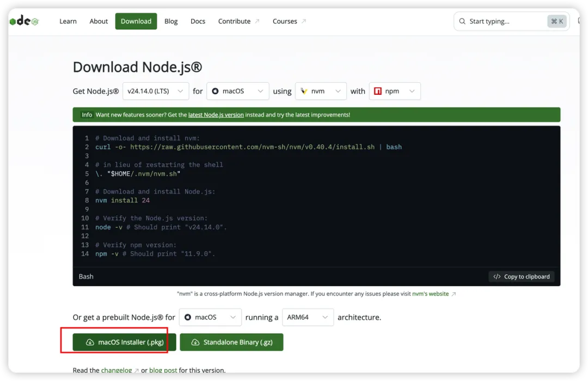Viewport: 588px width, 381px height.
Task: Open the blog post link
Action: click(163, 371)
